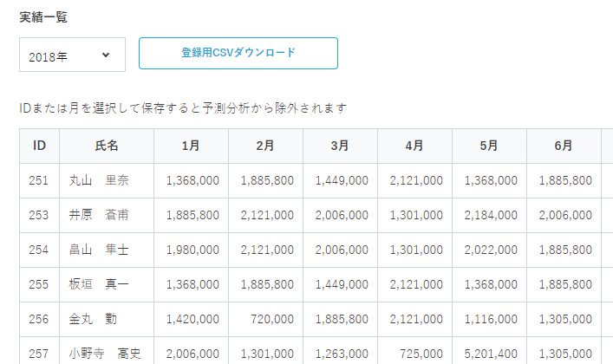The image size is (613, 364).
Task: Click the 6月 month header
Action: (x=564, y=146)
